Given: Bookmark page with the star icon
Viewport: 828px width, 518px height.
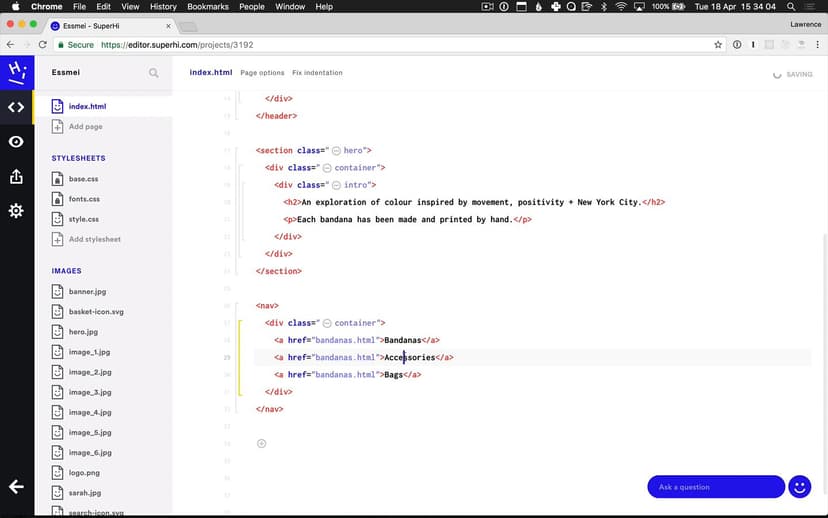Looking at the screenshot, I should coord(718,45).
